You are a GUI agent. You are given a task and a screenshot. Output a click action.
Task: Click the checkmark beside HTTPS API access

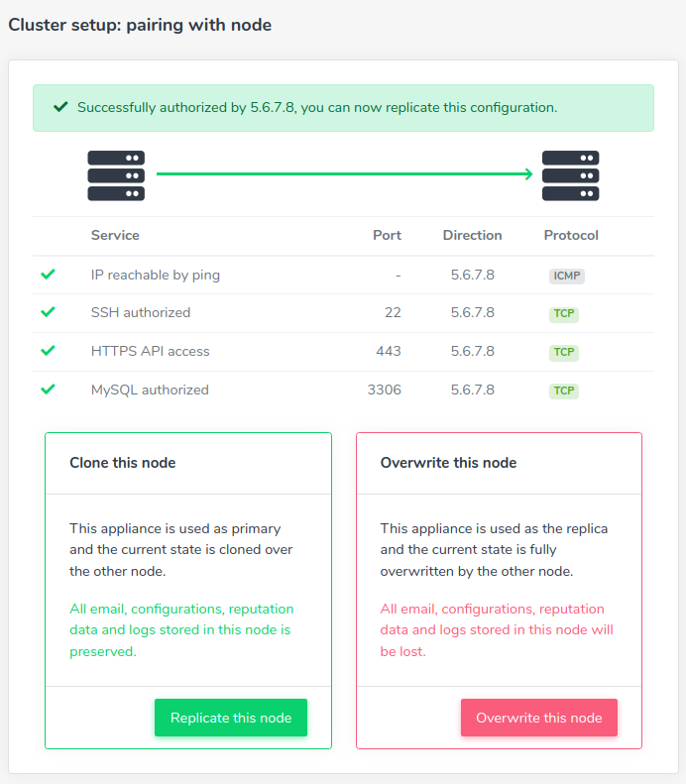48,351
